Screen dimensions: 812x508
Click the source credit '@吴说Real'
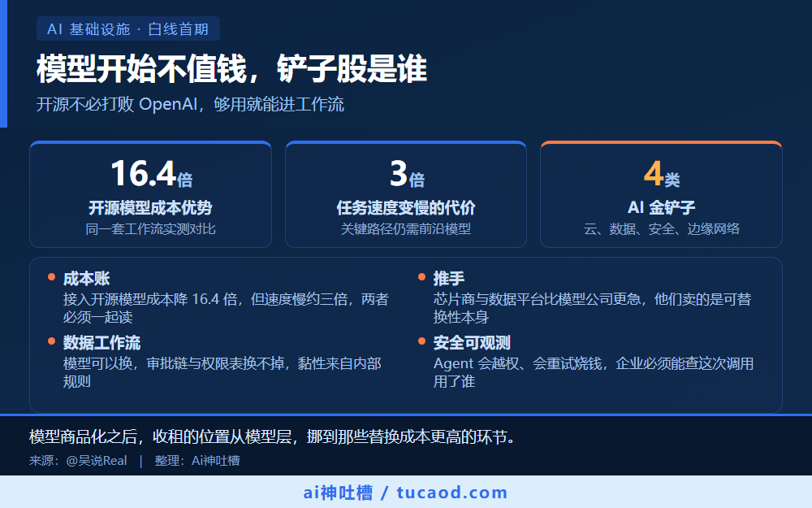(x=97, y=461)
